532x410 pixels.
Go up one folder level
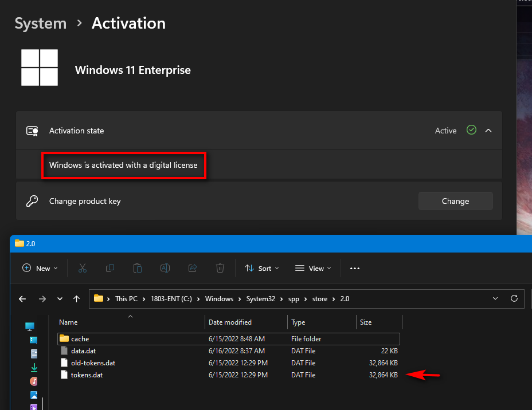77,299
